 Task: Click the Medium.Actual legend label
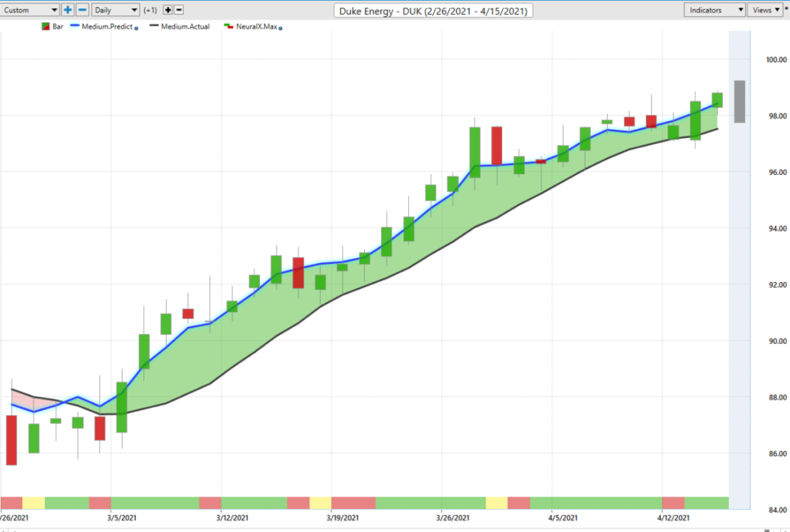(185, 27)
